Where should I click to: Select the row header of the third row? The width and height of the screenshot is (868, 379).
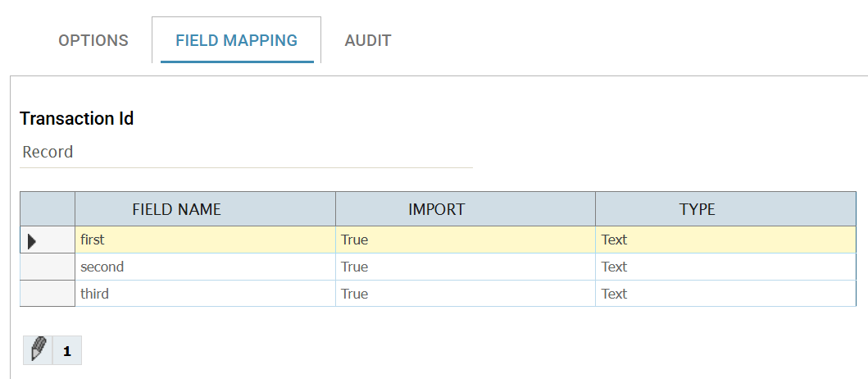pos(48,294)
